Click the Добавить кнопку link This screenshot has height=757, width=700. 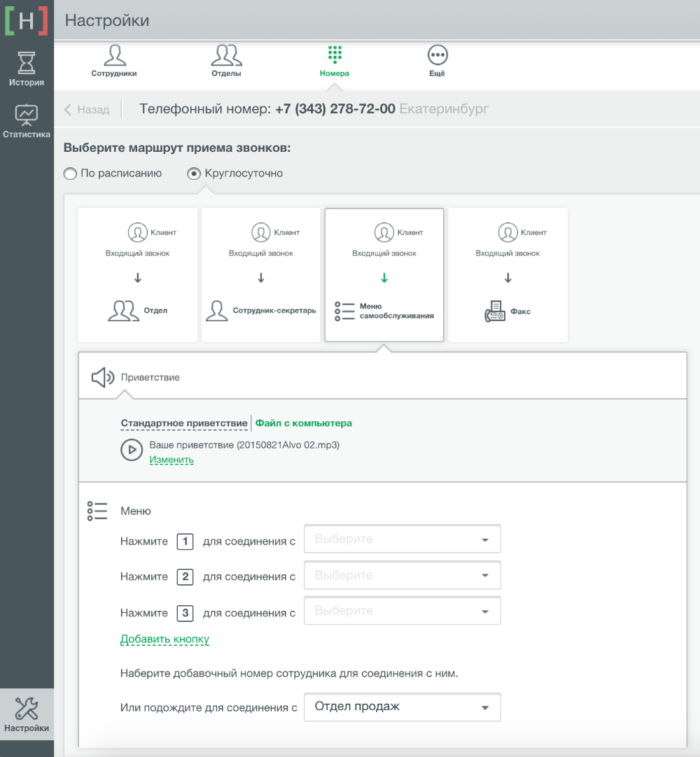coord(164,639)
